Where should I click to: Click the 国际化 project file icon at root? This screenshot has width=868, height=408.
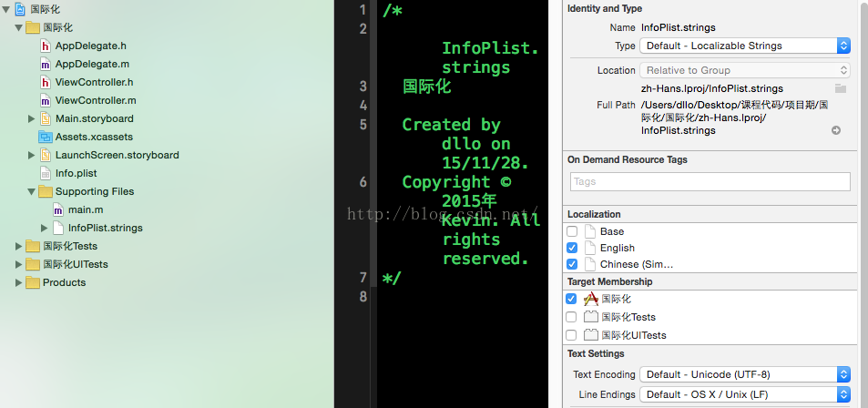click(20, 9)
